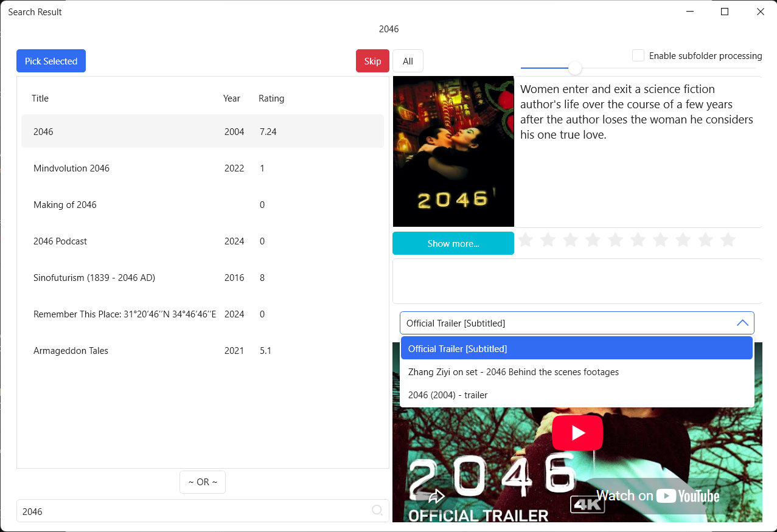The image size is (777, 532).
Task: Click the empty text box below stars
Action: 577,281
